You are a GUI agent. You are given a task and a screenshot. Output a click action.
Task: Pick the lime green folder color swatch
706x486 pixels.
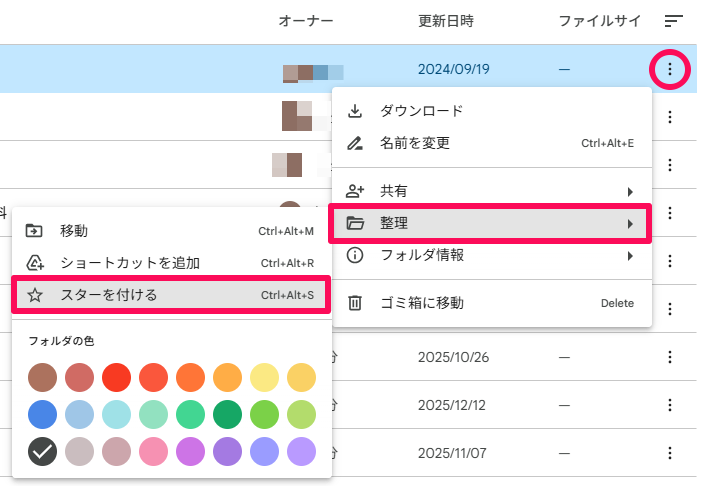pyautogui.click(x=264, y=414)
